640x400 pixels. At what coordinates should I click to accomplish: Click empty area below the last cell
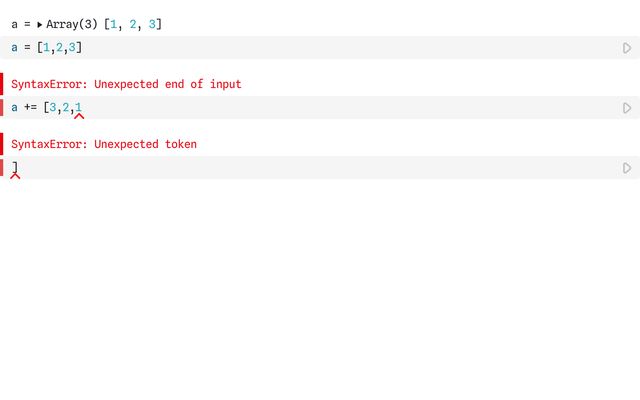pyautogui.click(x=320, y=286)
